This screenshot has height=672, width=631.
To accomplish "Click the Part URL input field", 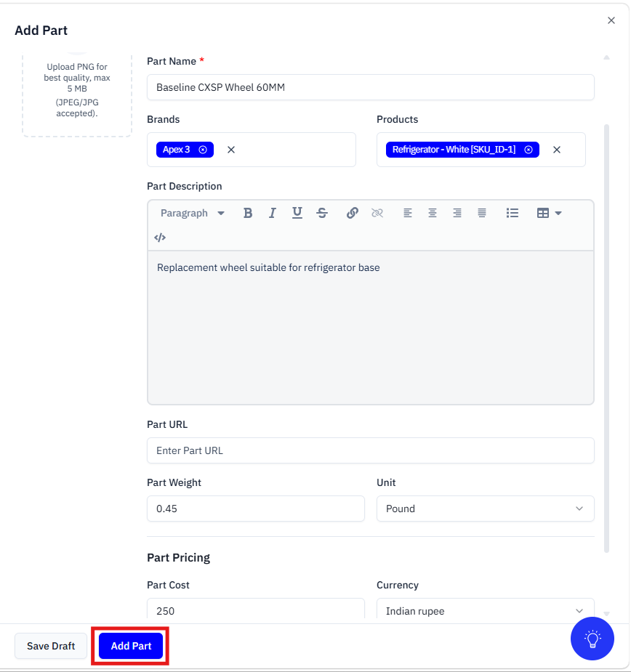I will [370, 450].
